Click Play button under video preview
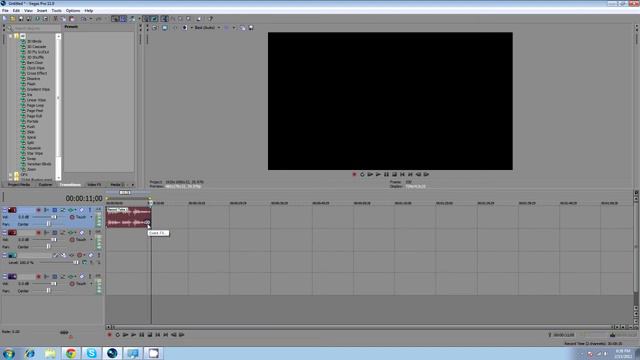This screenshot has height=360, width=640. [378, 174]
